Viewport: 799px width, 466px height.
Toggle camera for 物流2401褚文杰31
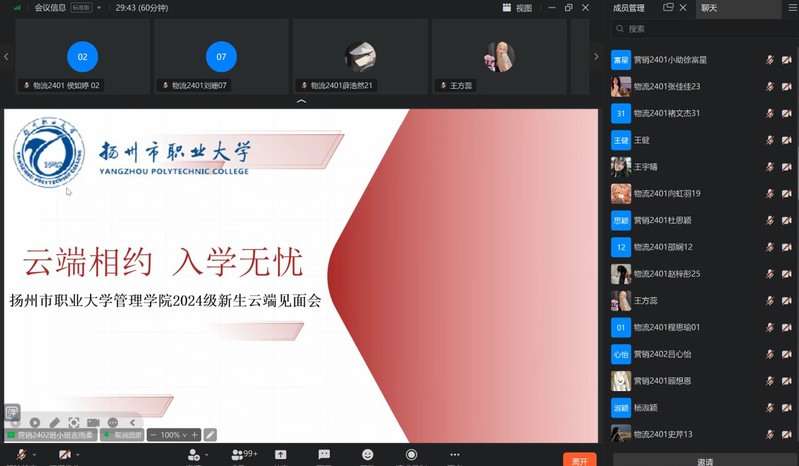[x=787, y=114]
